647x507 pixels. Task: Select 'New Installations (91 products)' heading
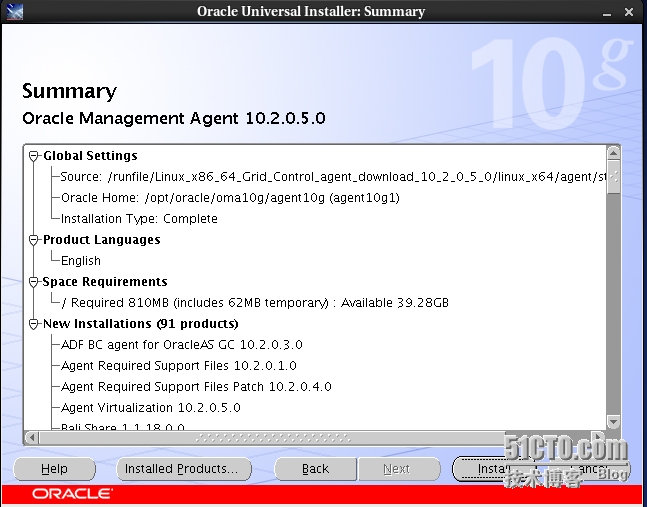pyautogui.click(x=141, y=324)
